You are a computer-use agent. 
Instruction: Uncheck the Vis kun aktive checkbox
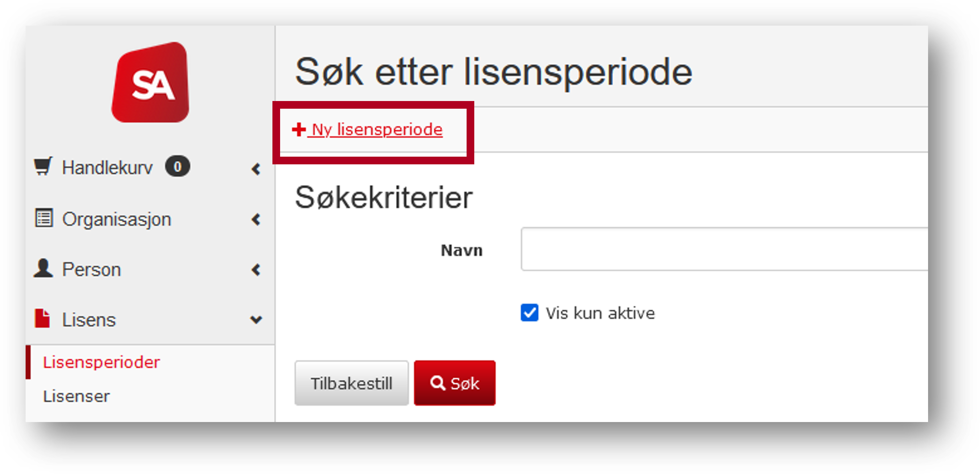(529, 313)
